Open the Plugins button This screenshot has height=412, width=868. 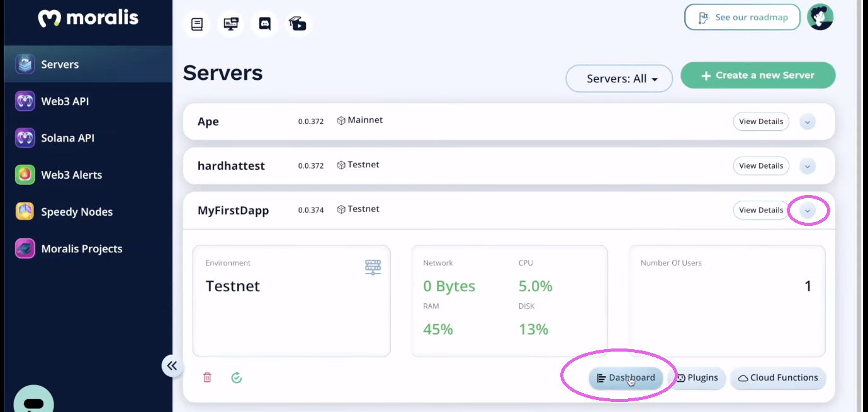(x=697, y=378)
